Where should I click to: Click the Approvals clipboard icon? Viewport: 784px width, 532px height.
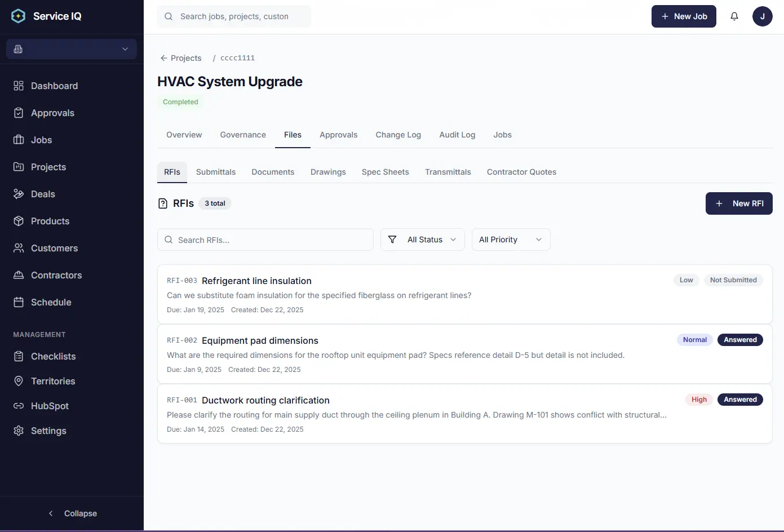(19, 113)
